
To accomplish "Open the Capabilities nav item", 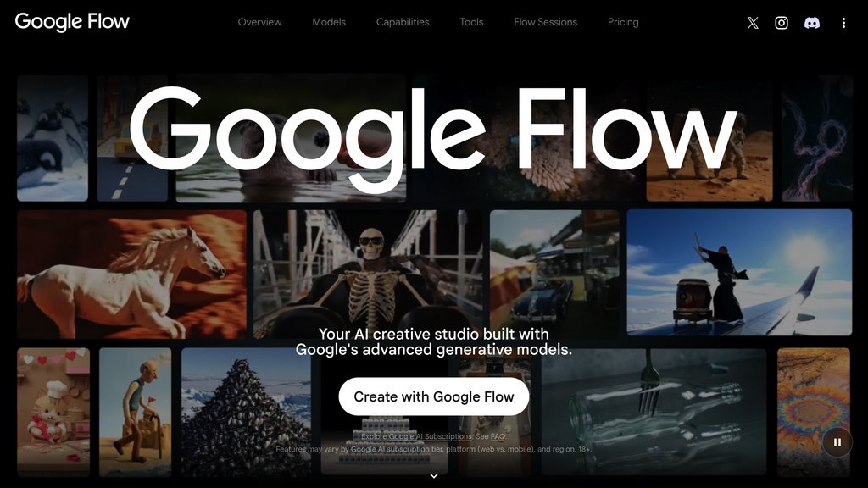I will [403, 22].
